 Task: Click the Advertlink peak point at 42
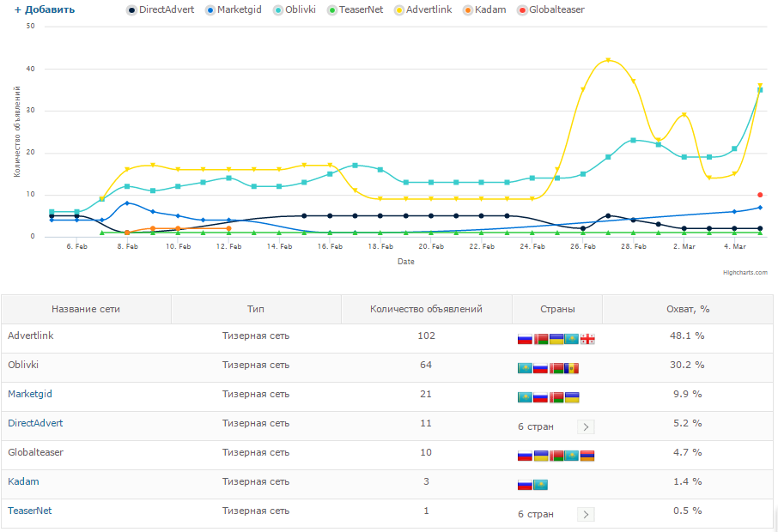tap(608, 60)
